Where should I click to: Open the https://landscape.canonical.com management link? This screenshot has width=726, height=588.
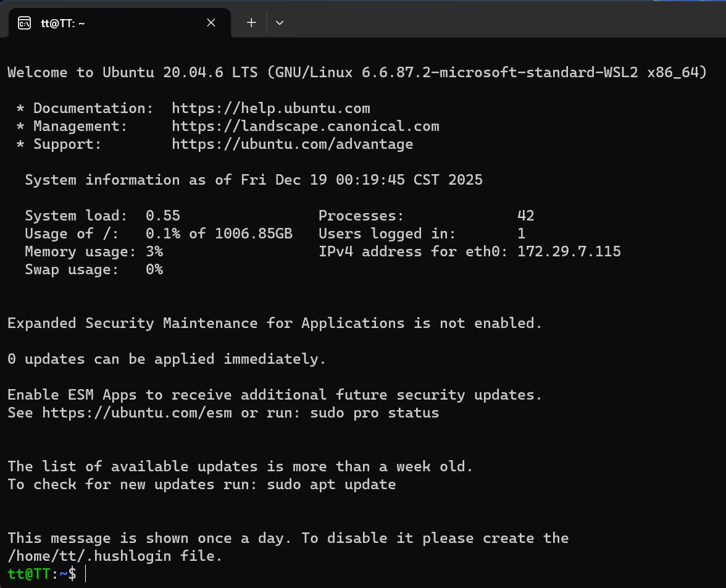coord(306,127)
